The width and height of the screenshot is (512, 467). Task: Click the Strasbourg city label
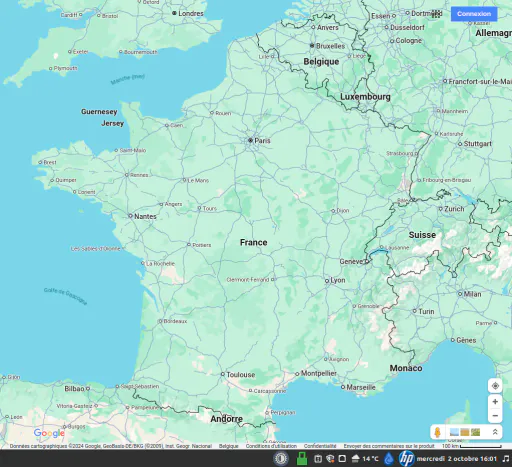tap(400, 154)
